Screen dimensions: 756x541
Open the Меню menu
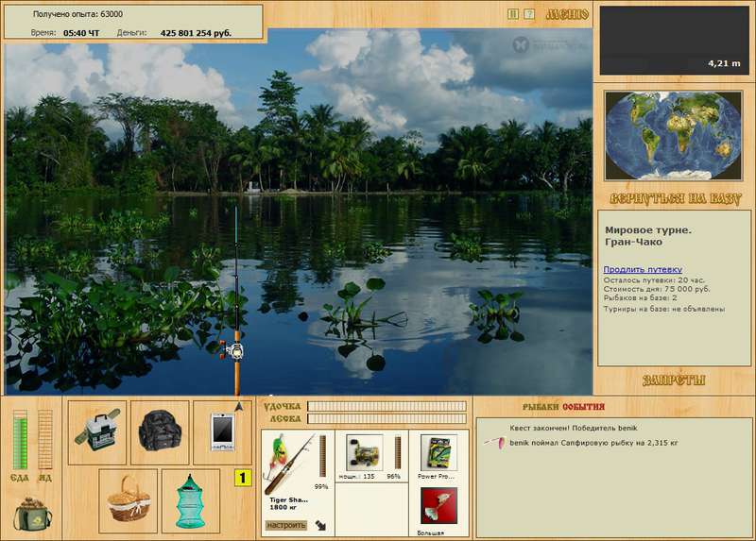tap(568, 14)
